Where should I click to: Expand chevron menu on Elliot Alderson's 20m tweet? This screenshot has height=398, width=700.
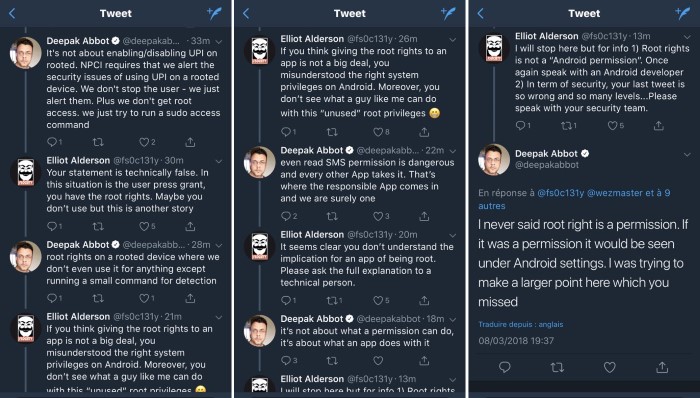453,235
